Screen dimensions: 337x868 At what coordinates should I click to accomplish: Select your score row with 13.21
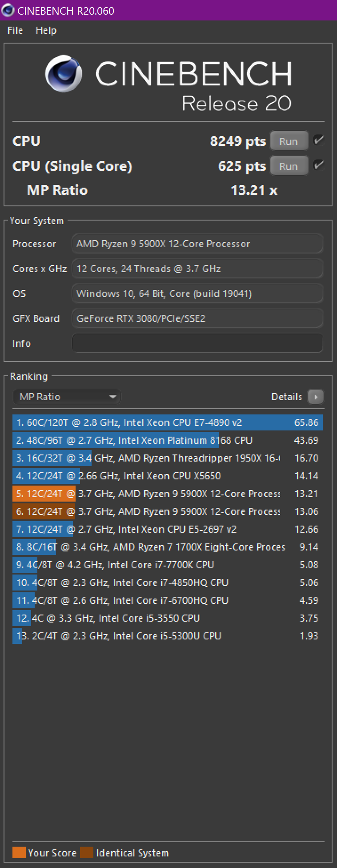[168, 494]
